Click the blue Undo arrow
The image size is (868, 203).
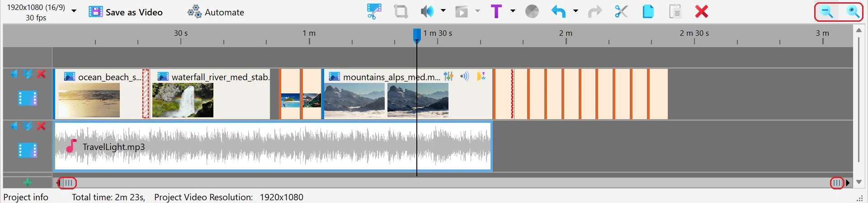pos(558,11)
